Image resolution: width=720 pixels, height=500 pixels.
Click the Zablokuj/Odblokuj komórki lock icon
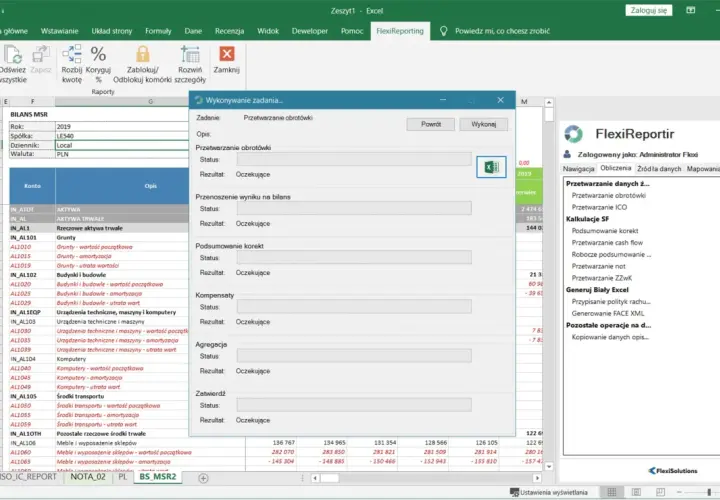143,54
